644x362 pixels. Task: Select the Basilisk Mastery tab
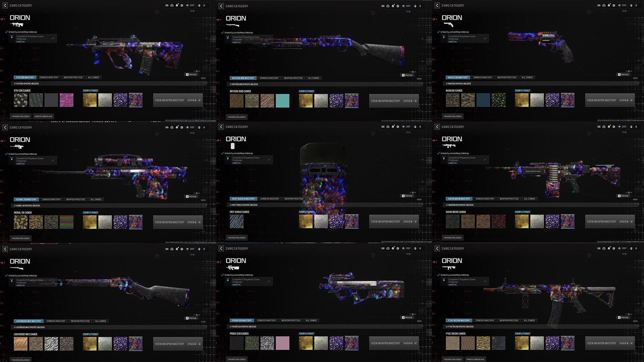tap(458, 77)
